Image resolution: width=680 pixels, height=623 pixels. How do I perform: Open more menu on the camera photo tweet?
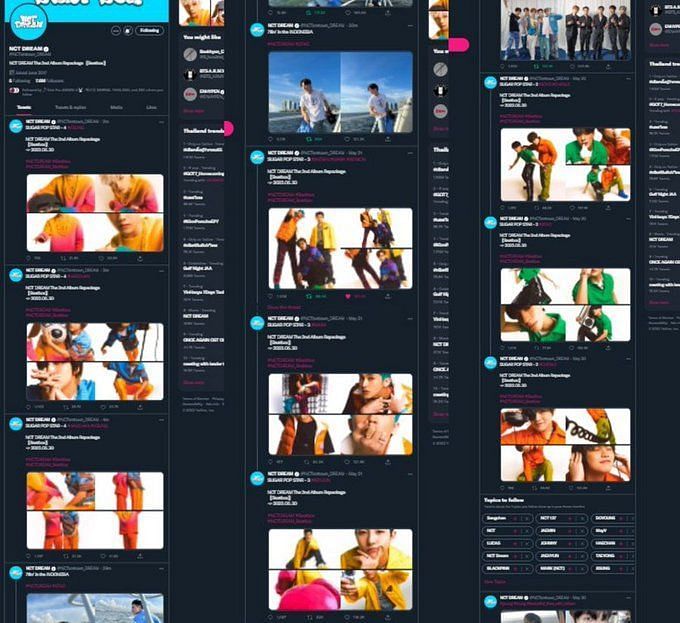[x=161, y=271]
